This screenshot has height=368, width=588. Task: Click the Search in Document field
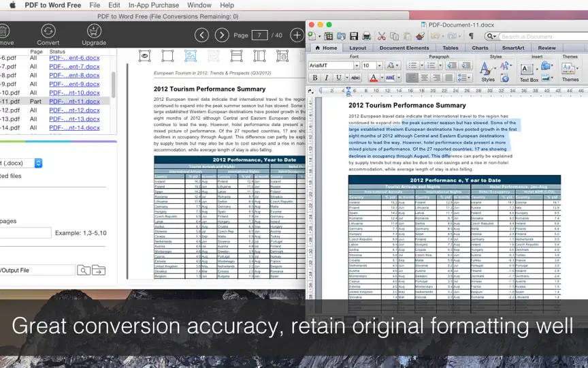pos(543,36)
